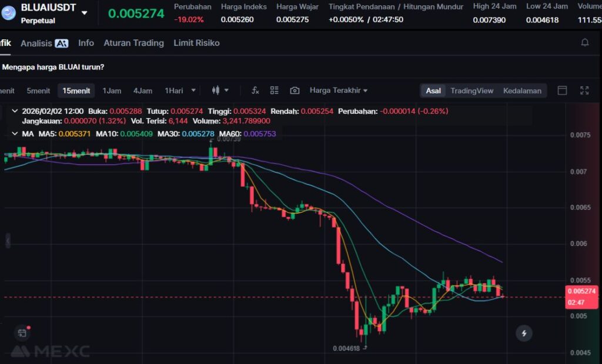Click the notification bell icon
This screenshot has width=602, height=364.
coord(584,43)
